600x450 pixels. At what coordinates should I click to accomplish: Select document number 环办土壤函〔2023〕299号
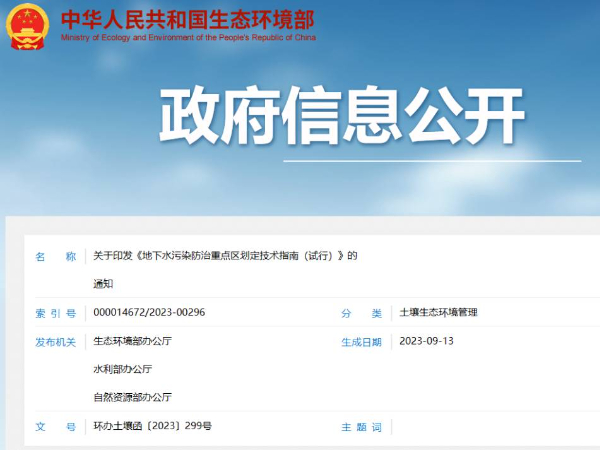coord(152,426)
